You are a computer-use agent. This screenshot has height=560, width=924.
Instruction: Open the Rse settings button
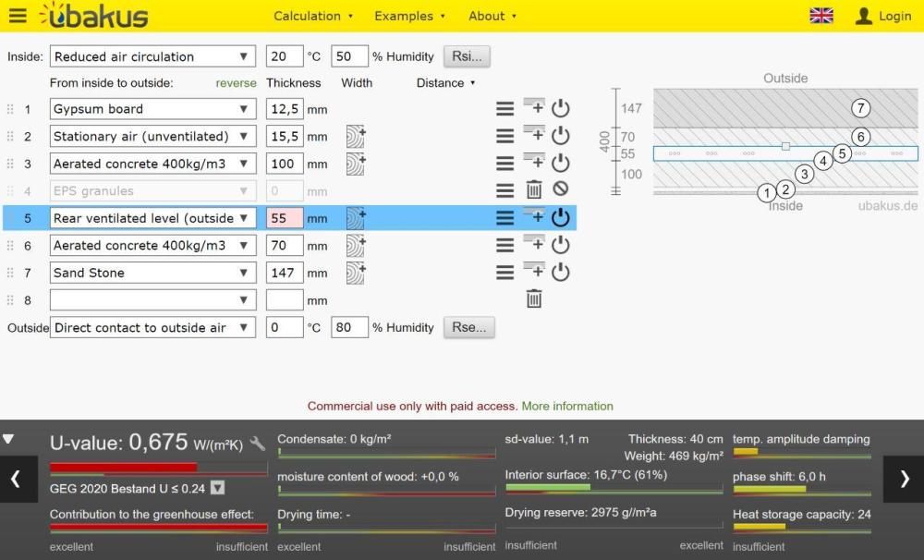(x=469, y=327)
